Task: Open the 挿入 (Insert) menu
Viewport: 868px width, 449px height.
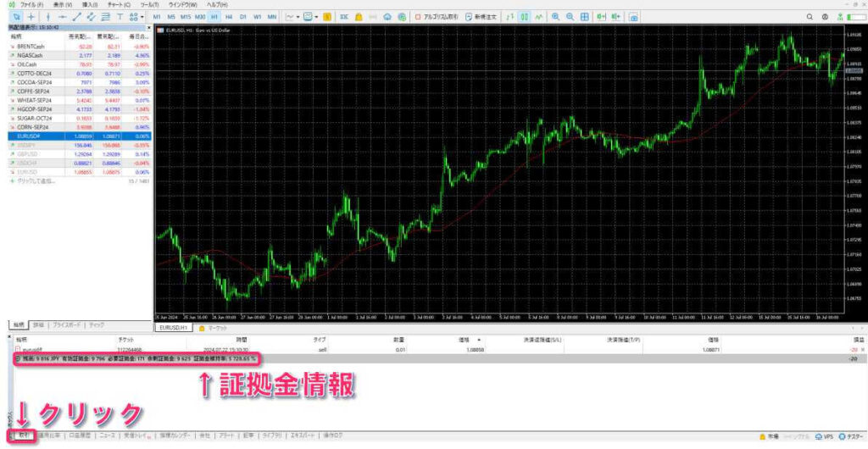Action: tap(90, 4)
